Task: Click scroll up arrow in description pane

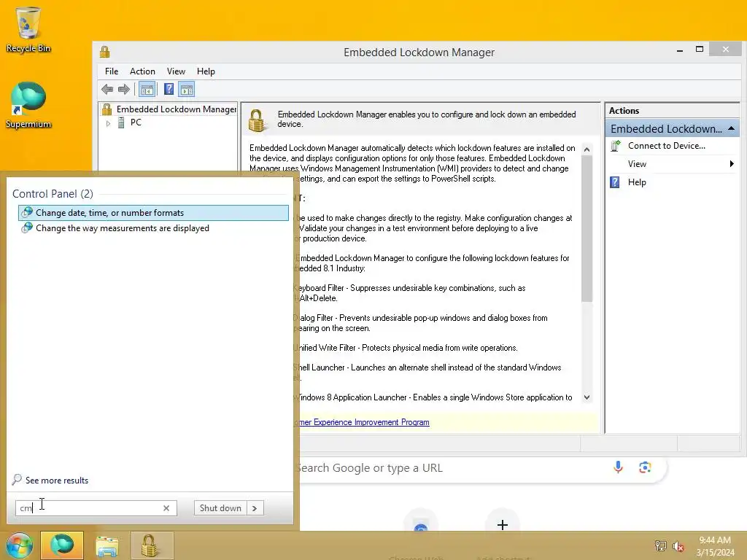Action: (x=587, y=149)
